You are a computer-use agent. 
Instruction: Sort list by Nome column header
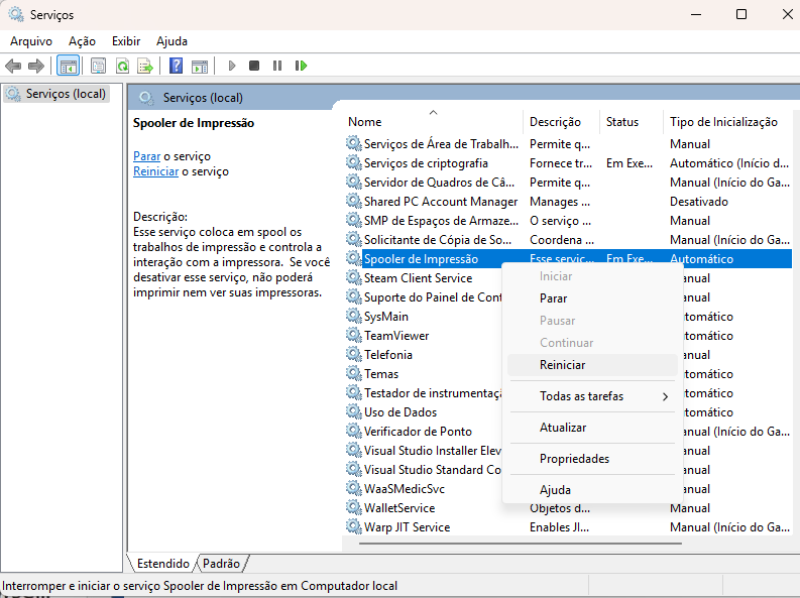(x=365, y=122)
